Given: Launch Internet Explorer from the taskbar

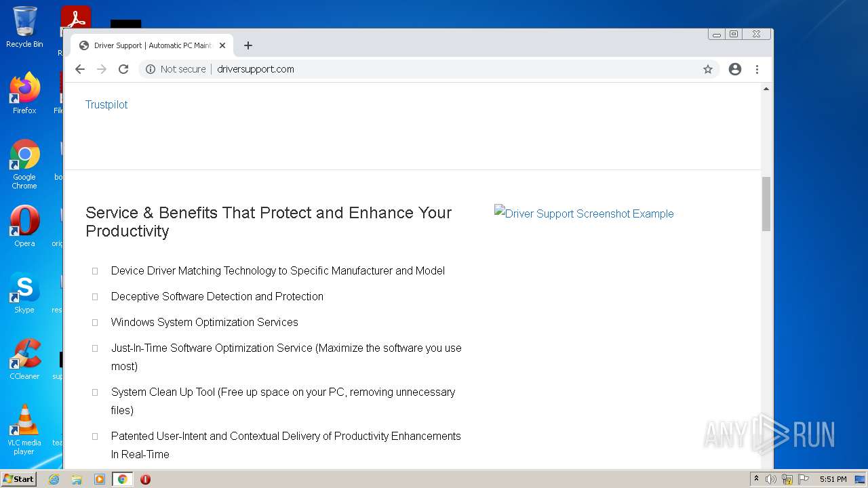Looking at the screenshot, I should click(x=54, y=479).
